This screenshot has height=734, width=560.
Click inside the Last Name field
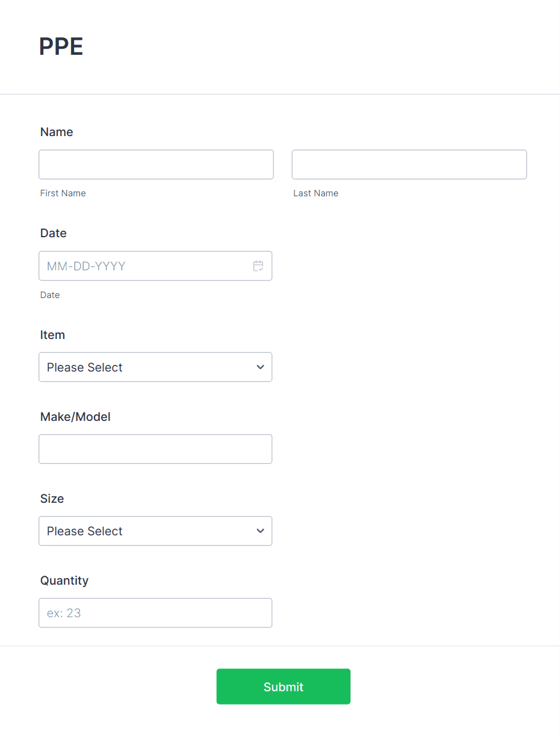pyautogui.click(x=409, y=164)
